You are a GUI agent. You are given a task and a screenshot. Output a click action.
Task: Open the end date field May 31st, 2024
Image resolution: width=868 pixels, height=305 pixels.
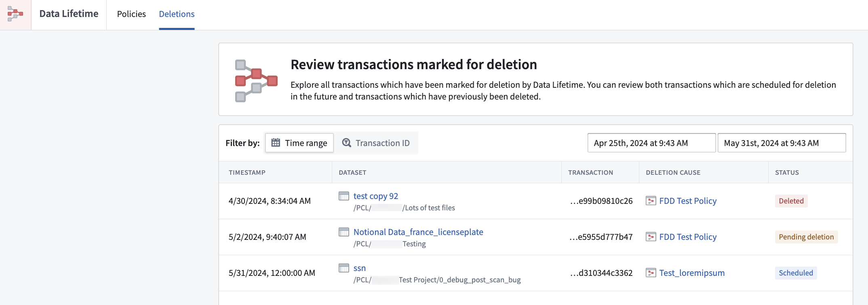pos(782,143)
